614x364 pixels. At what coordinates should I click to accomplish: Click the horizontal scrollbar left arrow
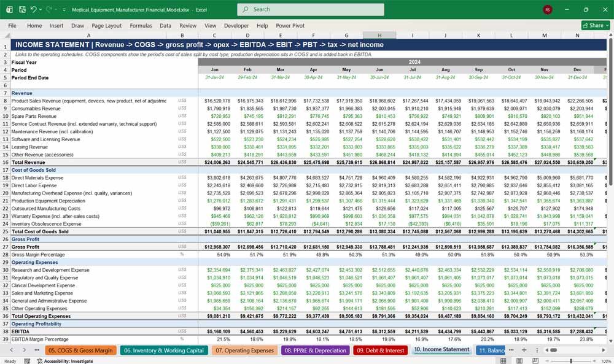(x=546, y=350)
